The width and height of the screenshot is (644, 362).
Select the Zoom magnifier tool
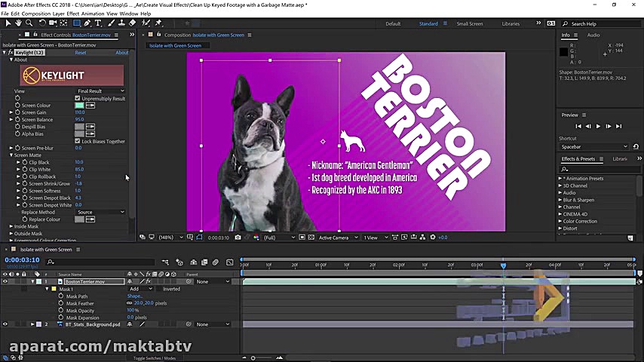[29, 23]
